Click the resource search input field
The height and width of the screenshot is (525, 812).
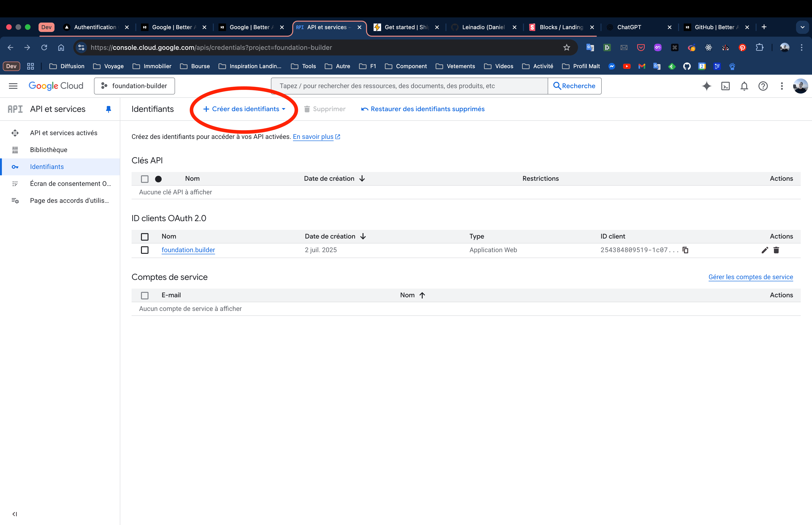click(x=409, y=86)
